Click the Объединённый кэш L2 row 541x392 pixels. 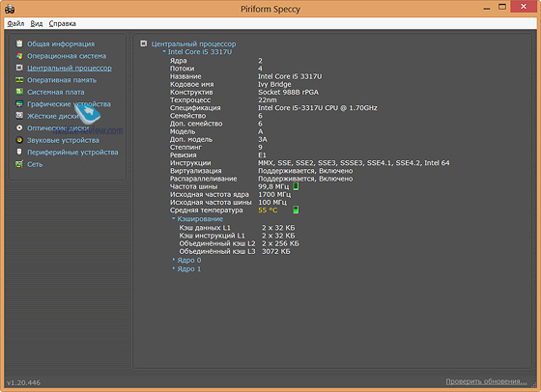click(240, 243)
